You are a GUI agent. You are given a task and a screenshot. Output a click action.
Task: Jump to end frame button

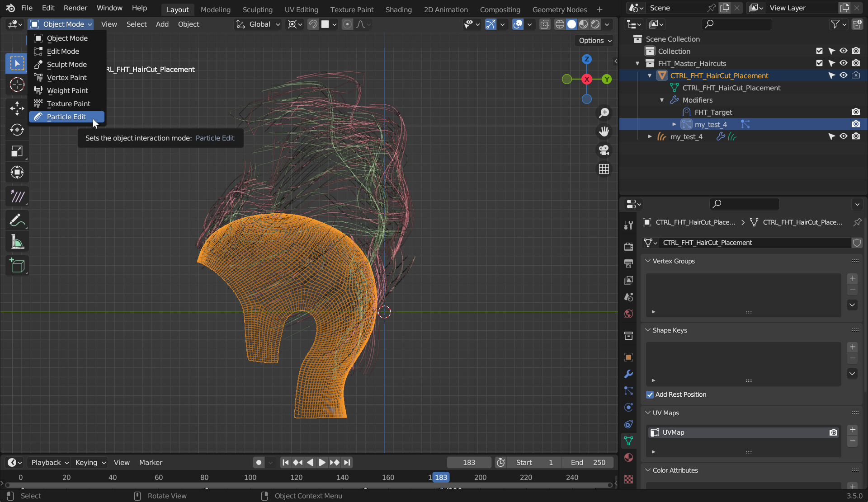[x=347, y=462]
